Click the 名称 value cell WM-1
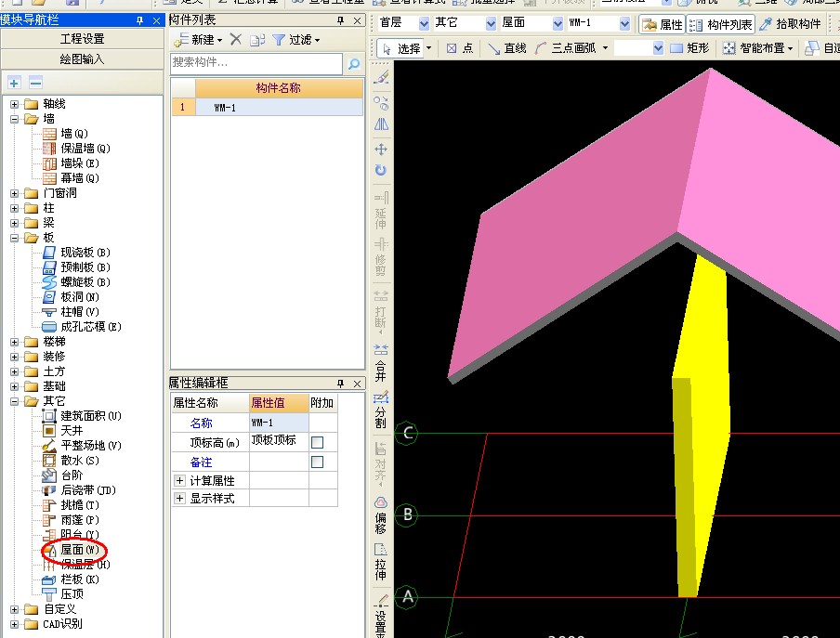Viewport: 840px width, 638px height. click(x=279, y=423)
